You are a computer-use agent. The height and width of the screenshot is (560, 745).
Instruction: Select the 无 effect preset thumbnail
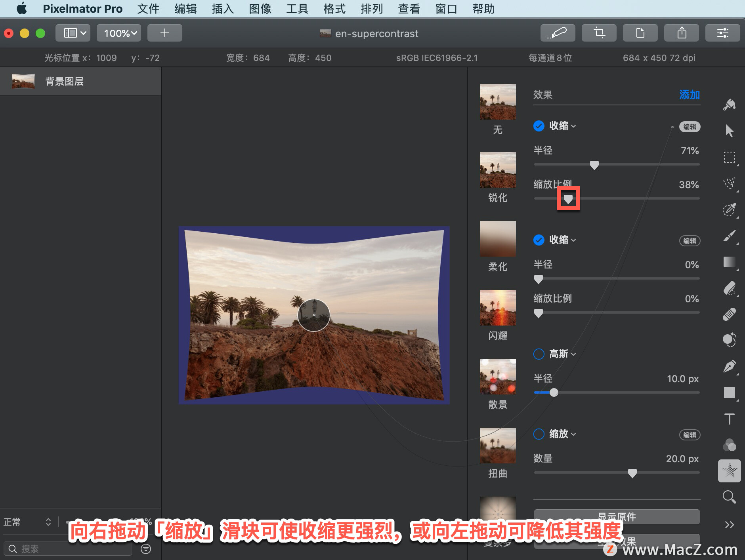click(498, 102)
